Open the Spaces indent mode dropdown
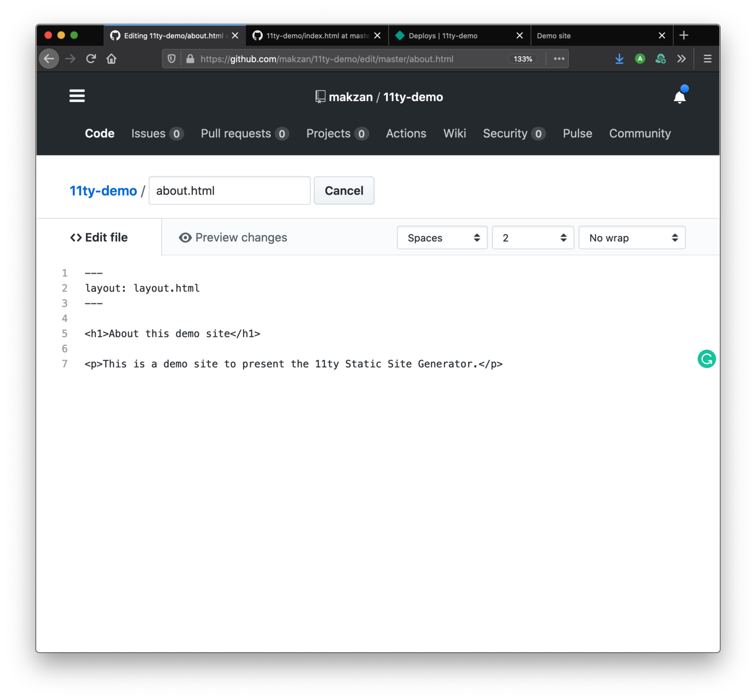The image size is (756, 700). click(442, 238)
